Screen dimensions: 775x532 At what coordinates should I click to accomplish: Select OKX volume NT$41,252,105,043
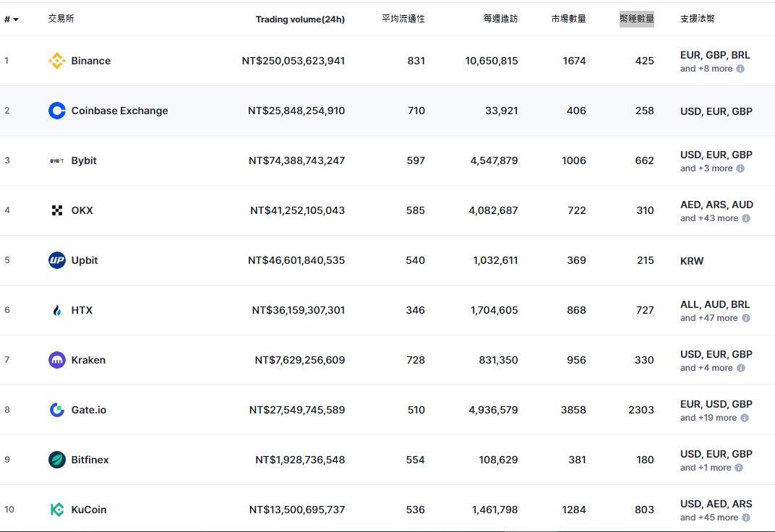click(298, 210)
